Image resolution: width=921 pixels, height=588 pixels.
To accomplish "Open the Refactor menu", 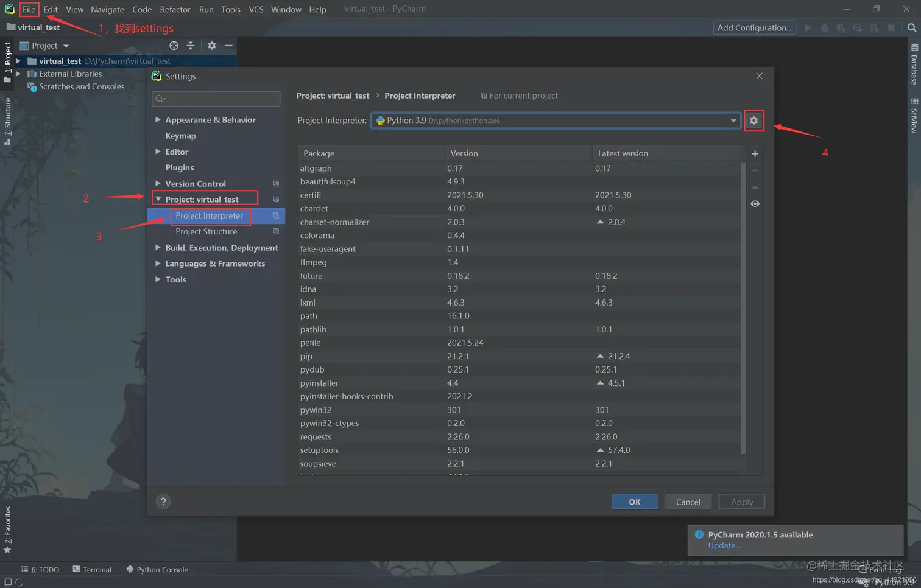I will tap(175, 9).
